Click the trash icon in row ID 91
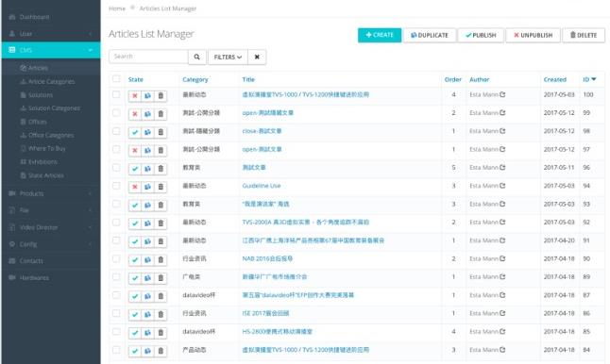Viewport: 610px width, 364px height. (x=161, y=241)
